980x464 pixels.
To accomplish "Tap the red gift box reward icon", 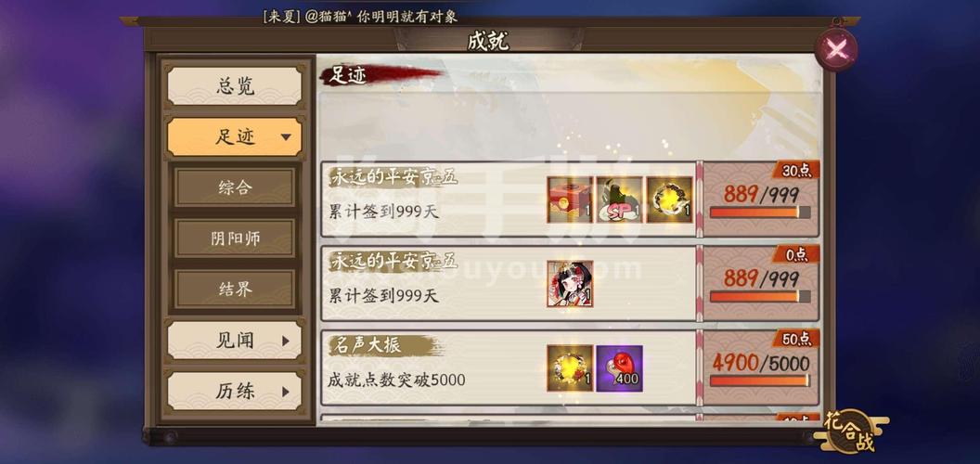I will pos(570,200).
